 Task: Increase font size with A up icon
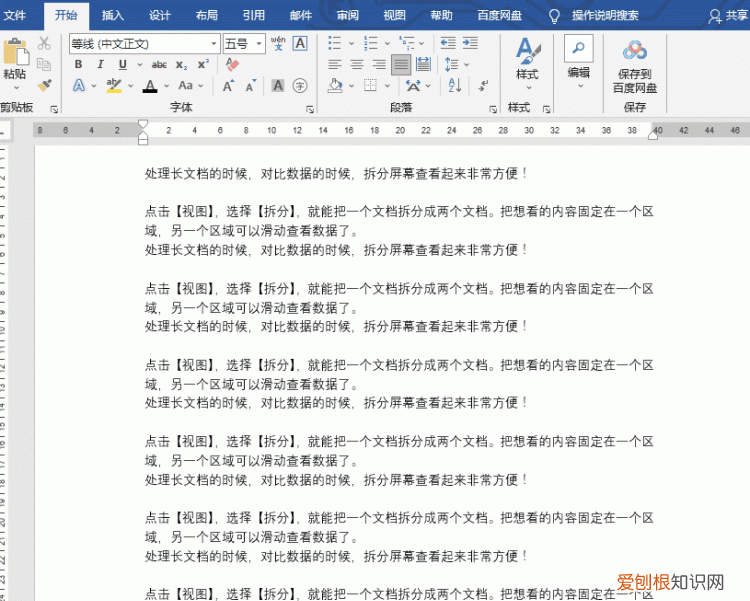coord(229,86)
